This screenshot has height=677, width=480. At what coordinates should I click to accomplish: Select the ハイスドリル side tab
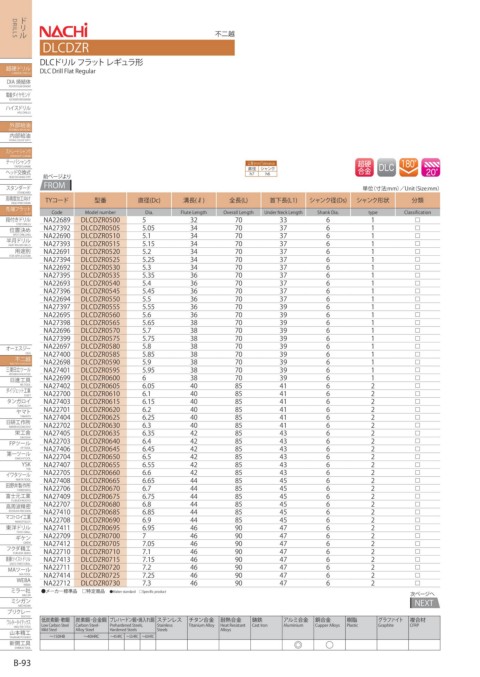16,109
